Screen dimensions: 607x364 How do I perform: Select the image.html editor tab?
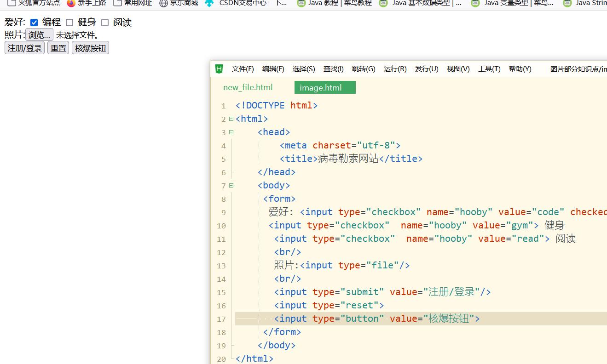[x=325, y=87]
